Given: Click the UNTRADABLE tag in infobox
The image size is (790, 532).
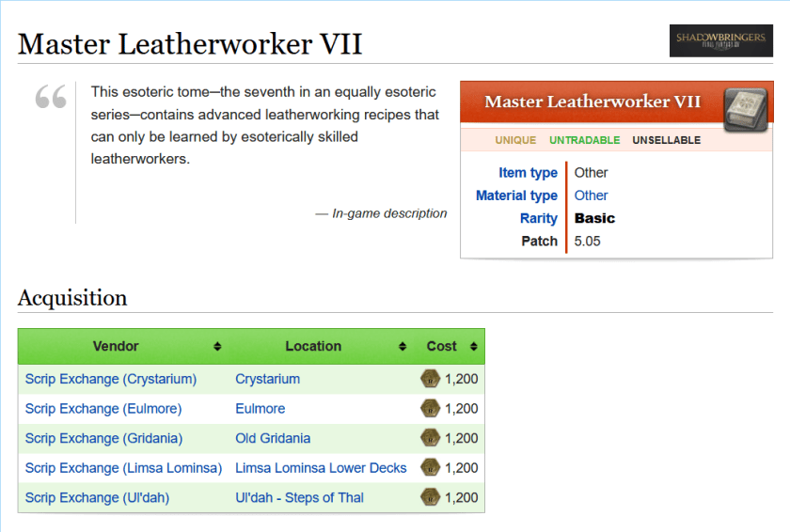Looking at the screenshot, I should point(584,140).
